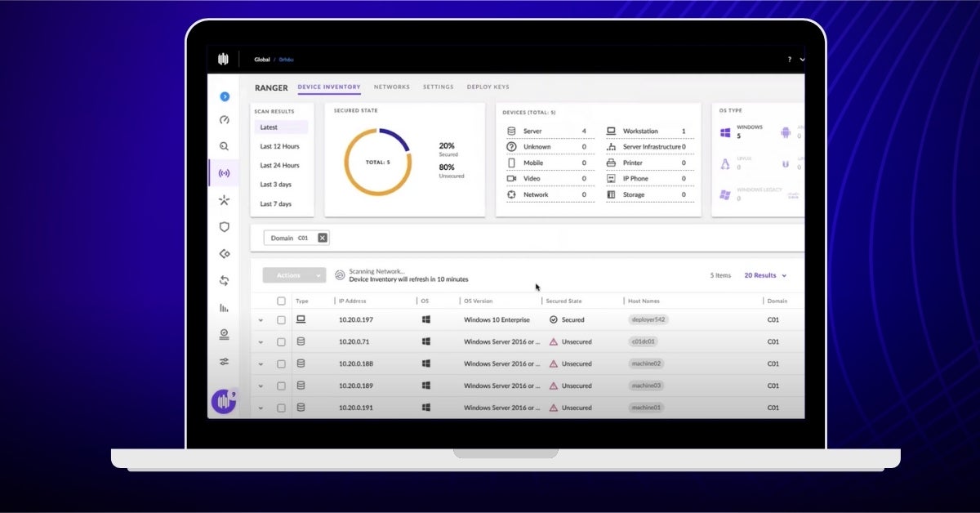Switch to the Networks tab
Viewport: 980px width, 513px height.
(x=391, y=87)
